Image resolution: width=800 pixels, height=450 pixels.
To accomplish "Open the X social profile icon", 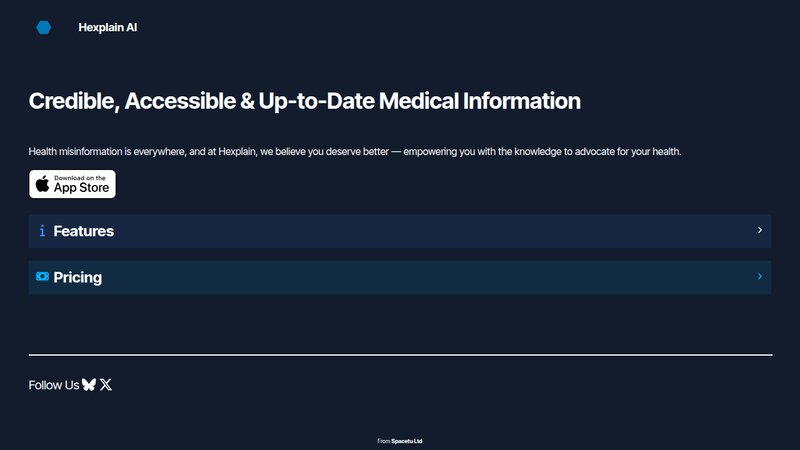I will [x=106, y=385].
